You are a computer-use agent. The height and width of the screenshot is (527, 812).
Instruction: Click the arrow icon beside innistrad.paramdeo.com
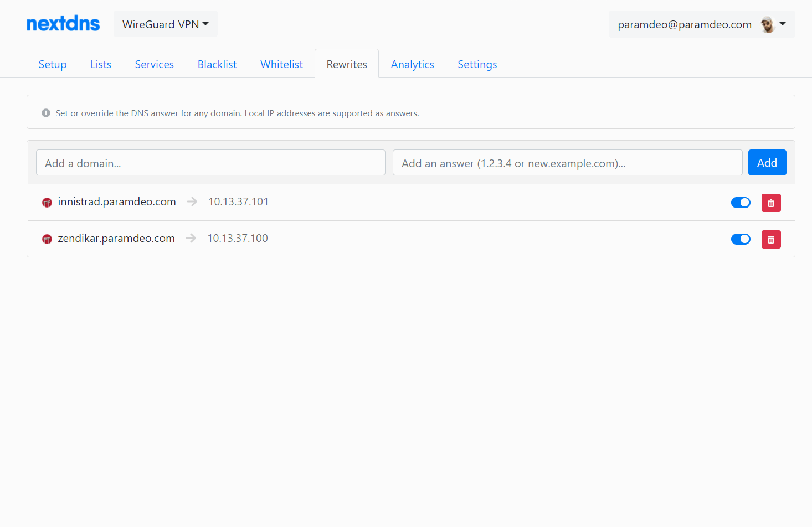point(192,201)
